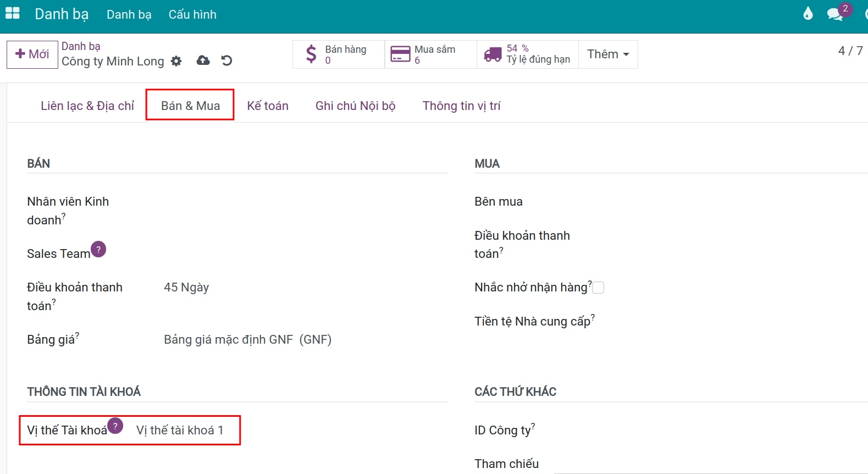This screenshot has width=868, height=474.
Task: Switch to Bán & Mua tab
Action: 190,106
